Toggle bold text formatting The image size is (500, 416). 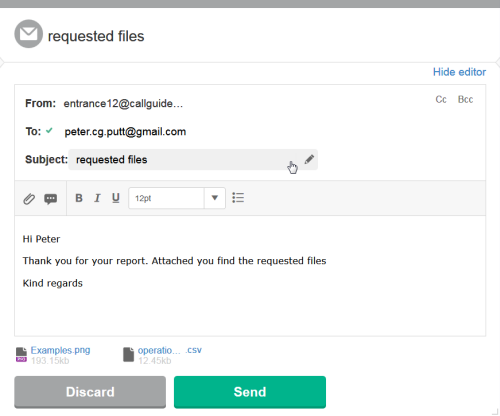coord(79,198)
